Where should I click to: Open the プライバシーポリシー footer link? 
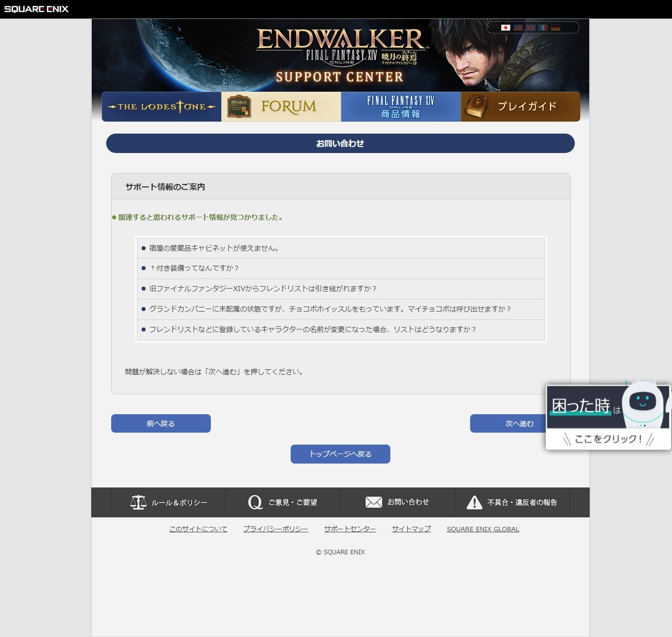(276, 529)
